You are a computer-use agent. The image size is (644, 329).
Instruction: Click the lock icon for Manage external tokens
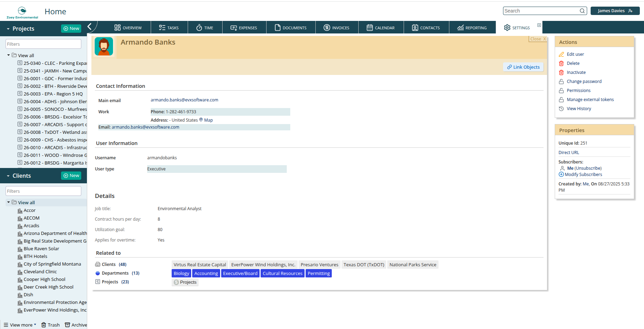[561, 100]
